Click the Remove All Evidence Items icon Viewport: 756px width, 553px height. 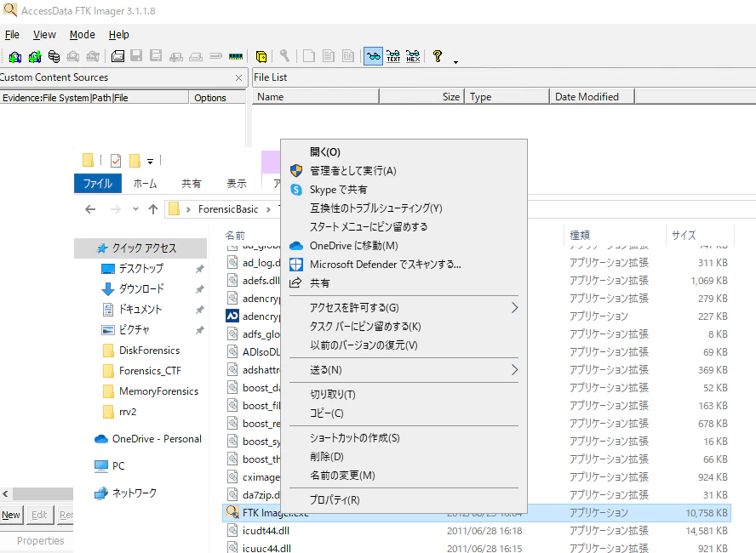pos(93,56)
